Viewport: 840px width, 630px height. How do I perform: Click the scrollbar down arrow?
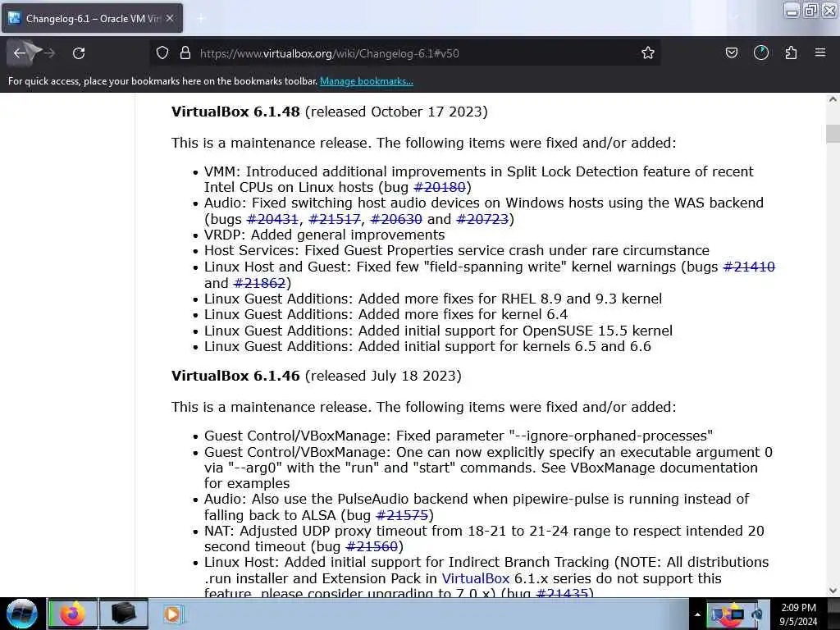coord(833,591)
